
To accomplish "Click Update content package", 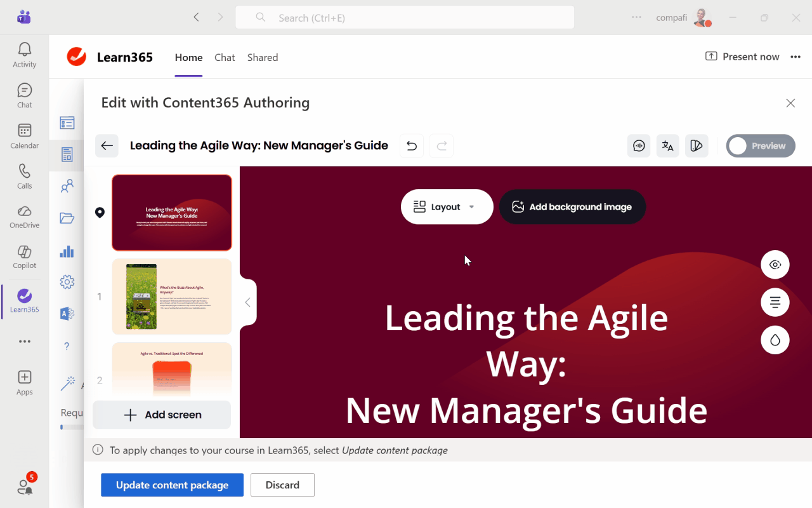I will [x=172, y=485].
